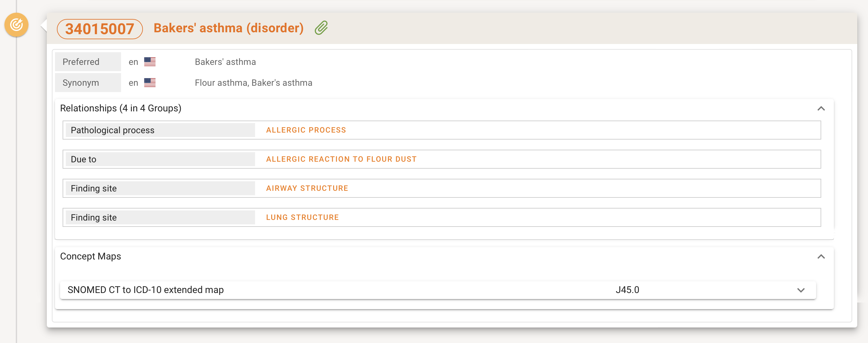The image size is (868, 343).
Task: Click the US flag beside Preferred term
Action: click(x=150, y=62)
